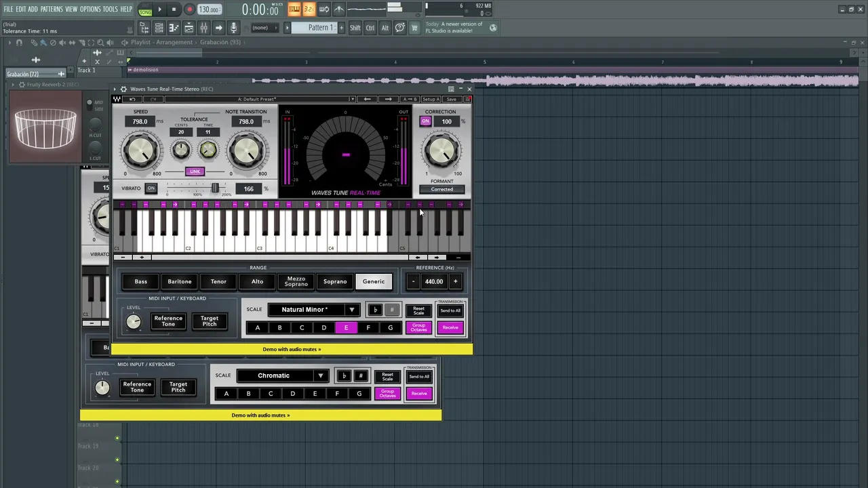Open the TOOLS menu

click(111, 9)
